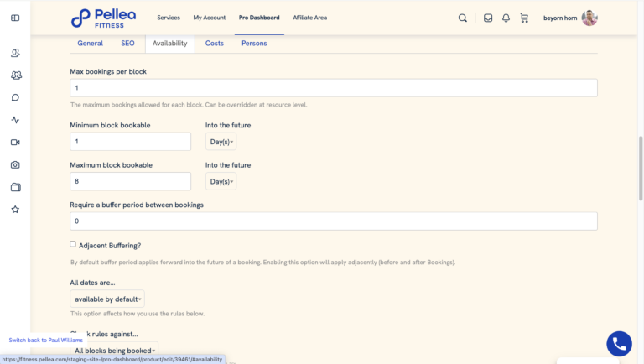Click the beyorn horn username

point(560,18)
